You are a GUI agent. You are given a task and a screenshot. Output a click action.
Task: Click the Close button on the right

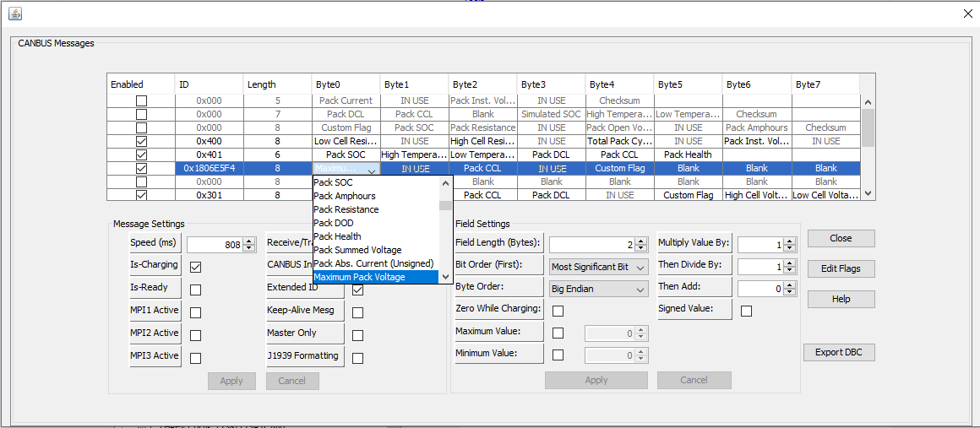[x=840, y=238]
